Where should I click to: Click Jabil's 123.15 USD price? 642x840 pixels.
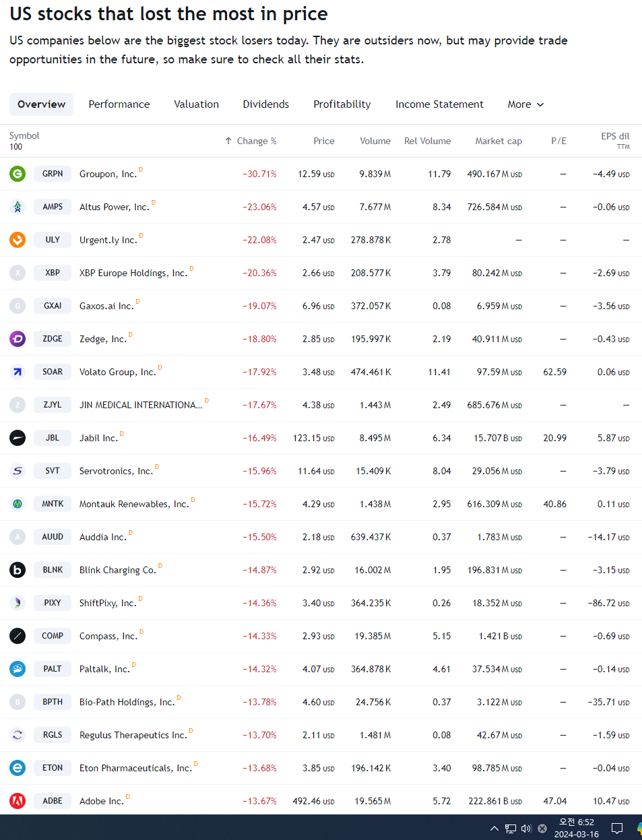click(x=314, y=438)
